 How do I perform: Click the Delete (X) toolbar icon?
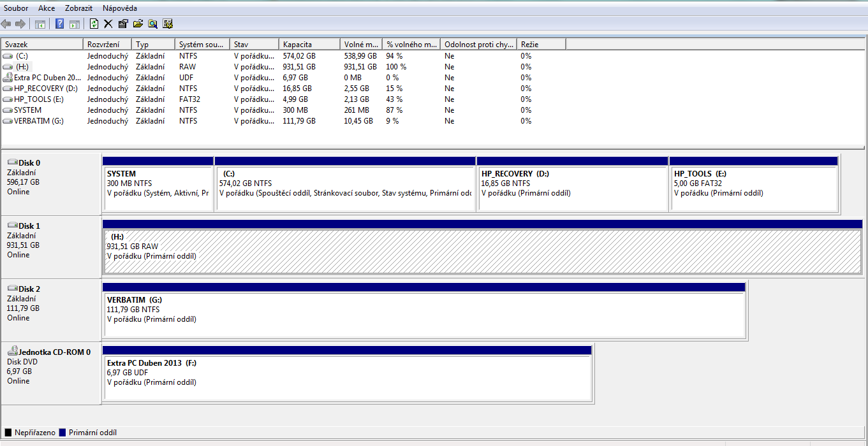pos(108,24)
